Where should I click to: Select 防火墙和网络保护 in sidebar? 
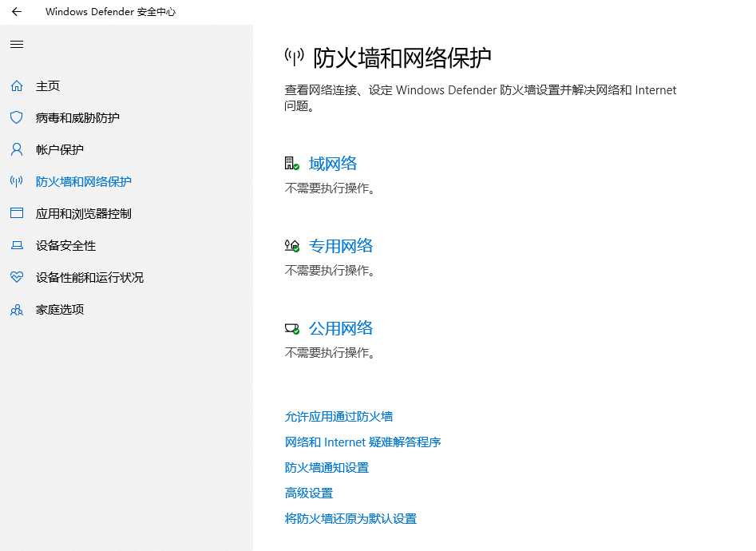click(x=83, y=181)
